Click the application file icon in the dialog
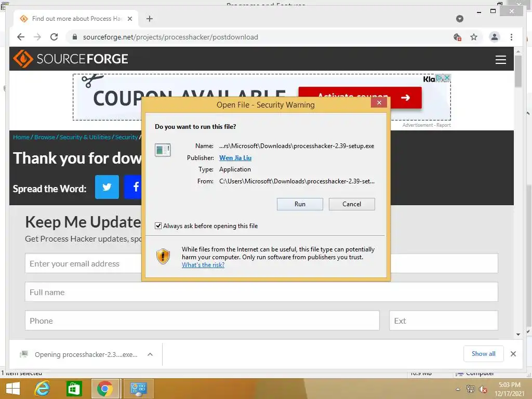This screenshot has width=532, height=399. (163, 150)
